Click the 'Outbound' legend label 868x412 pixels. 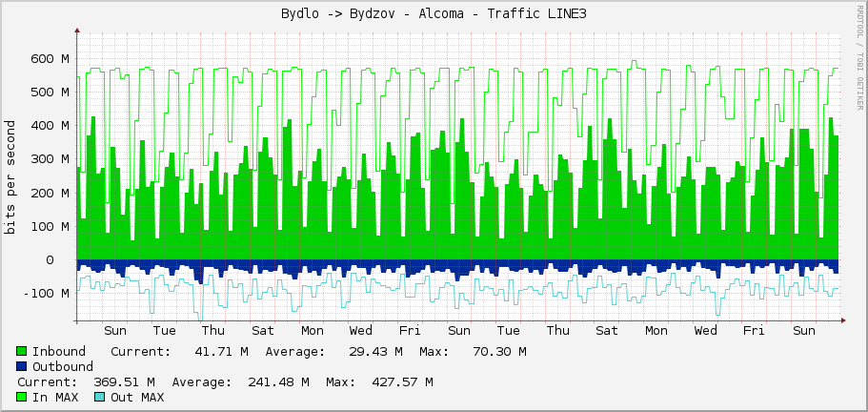point(63,366)
